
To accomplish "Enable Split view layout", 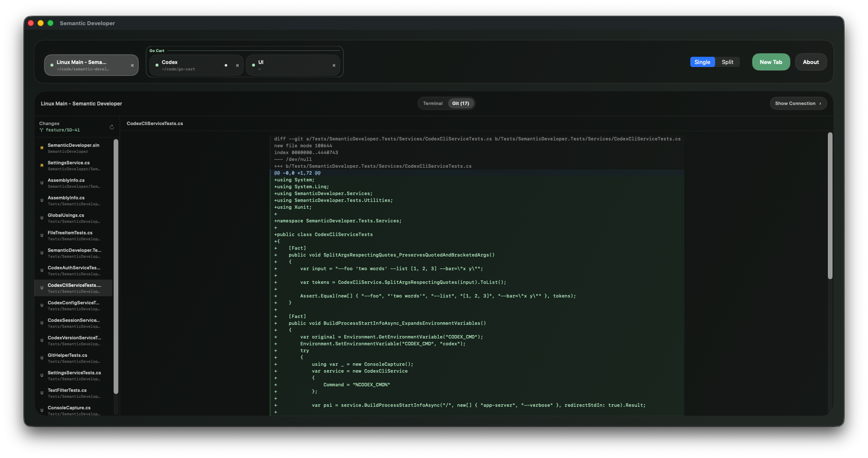I will pyautogui.click(x=727, y=62).
